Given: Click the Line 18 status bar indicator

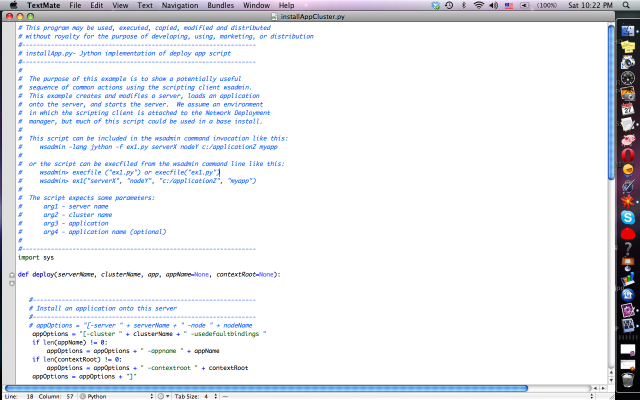Looking at the screenshot, I should click(19, 396).
